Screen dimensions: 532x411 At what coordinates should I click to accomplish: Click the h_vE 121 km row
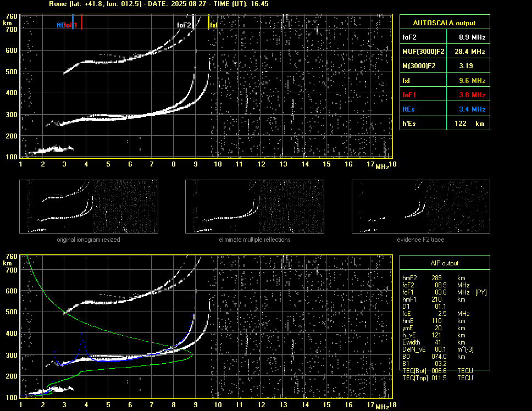[x=434, y=335]
